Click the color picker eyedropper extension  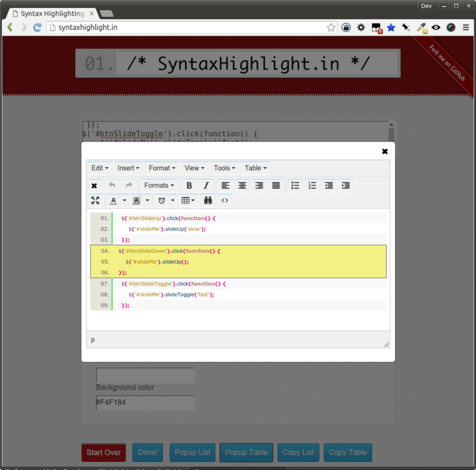click(422, 28)
